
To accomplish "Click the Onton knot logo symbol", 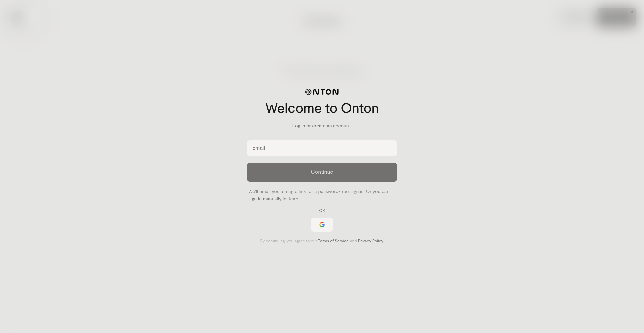I will [x=308, y=92].
